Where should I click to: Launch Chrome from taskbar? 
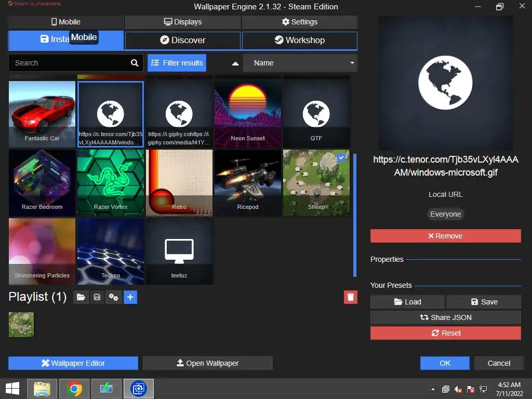coord(74,389)
